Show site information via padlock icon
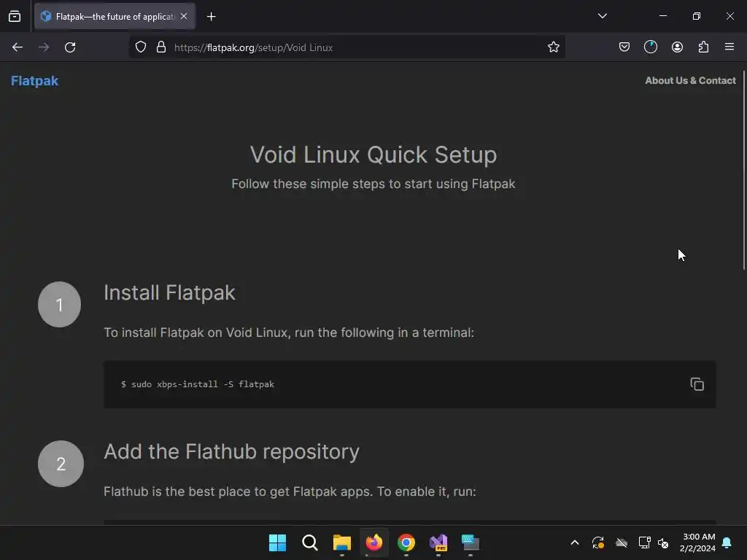Image resolution: width=747 pixels, height=560 pixels. [x=161, y=47]
